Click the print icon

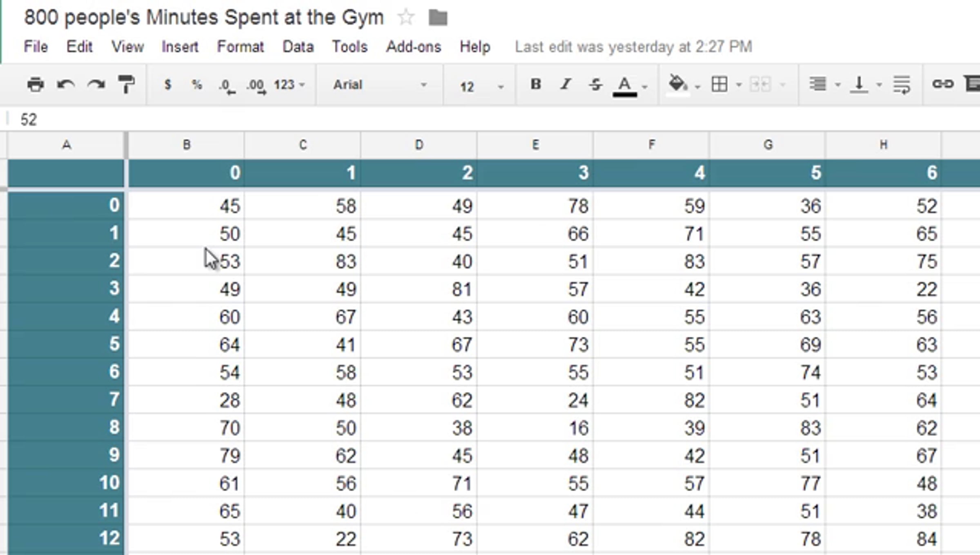(x=36, y=85)
